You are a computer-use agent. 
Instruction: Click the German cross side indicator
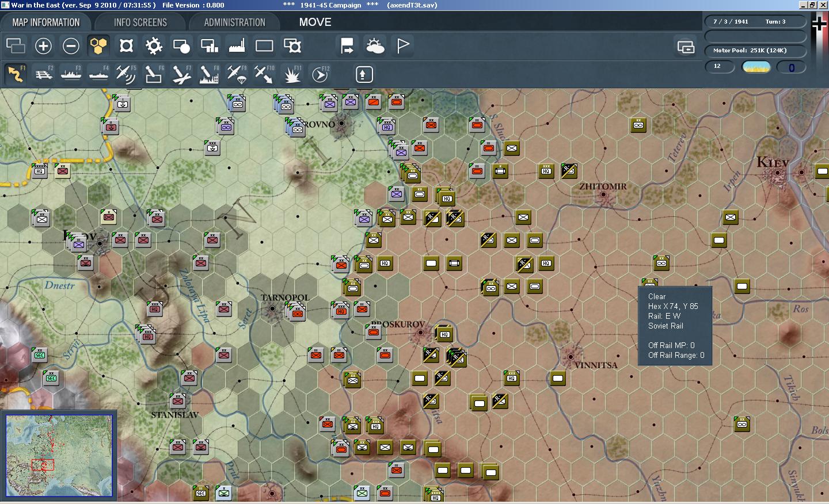click(819, 24)
